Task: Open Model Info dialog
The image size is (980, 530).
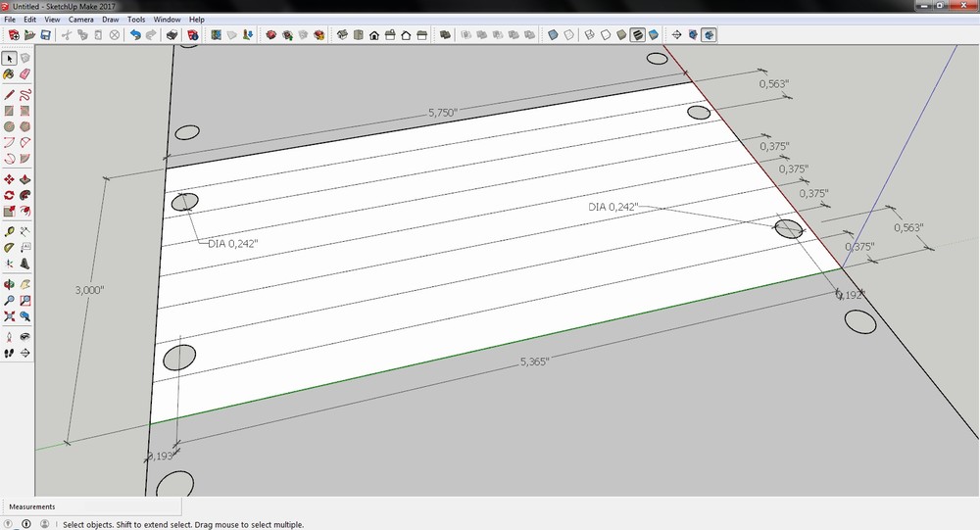Action: [x=192, y=35]
